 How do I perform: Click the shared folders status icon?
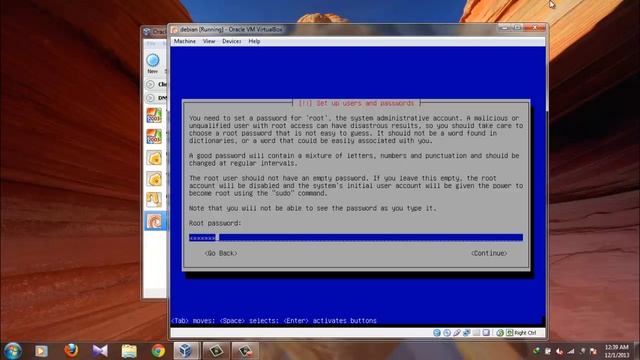(x=476, y=333)
